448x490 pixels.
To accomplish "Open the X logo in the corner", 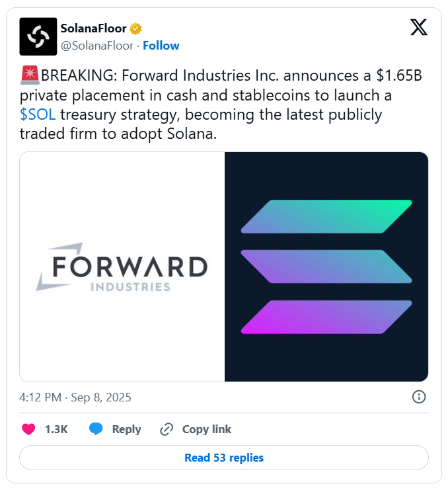I will [x=418, y=27].
